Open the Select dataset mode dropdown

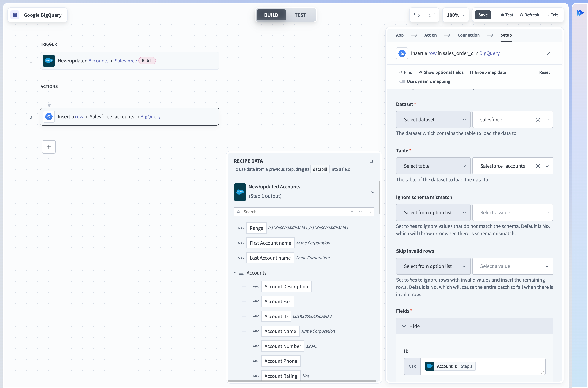tap(433, 120)
